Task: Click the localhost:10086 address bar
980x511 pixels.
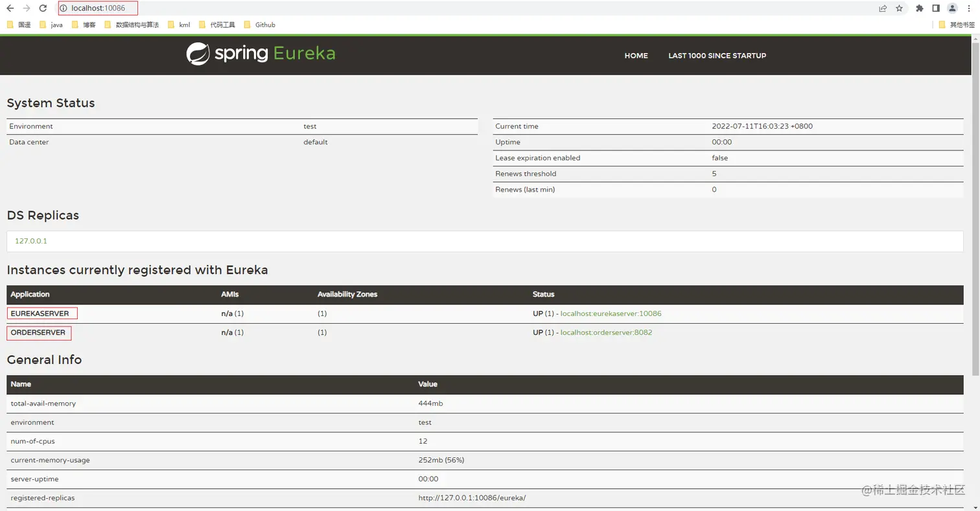Action: pos(98,8)
